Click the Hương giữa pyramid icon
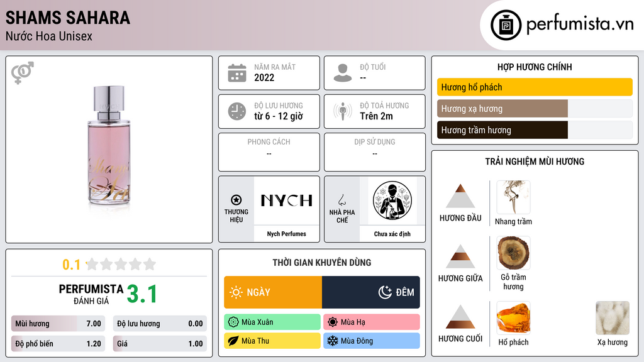The width and height of the screenshot is (644, 362). [x=460, y=256]
